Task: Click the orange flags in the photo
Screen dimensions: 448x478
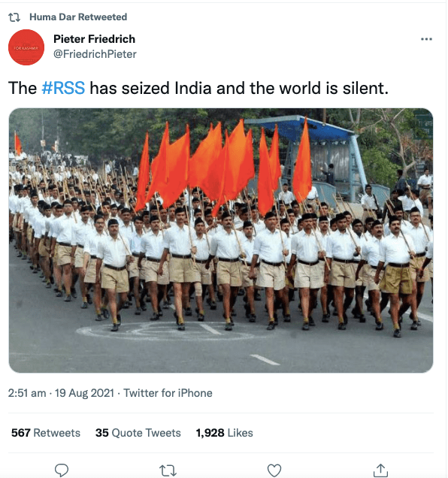Action: [x=224, y=166]
